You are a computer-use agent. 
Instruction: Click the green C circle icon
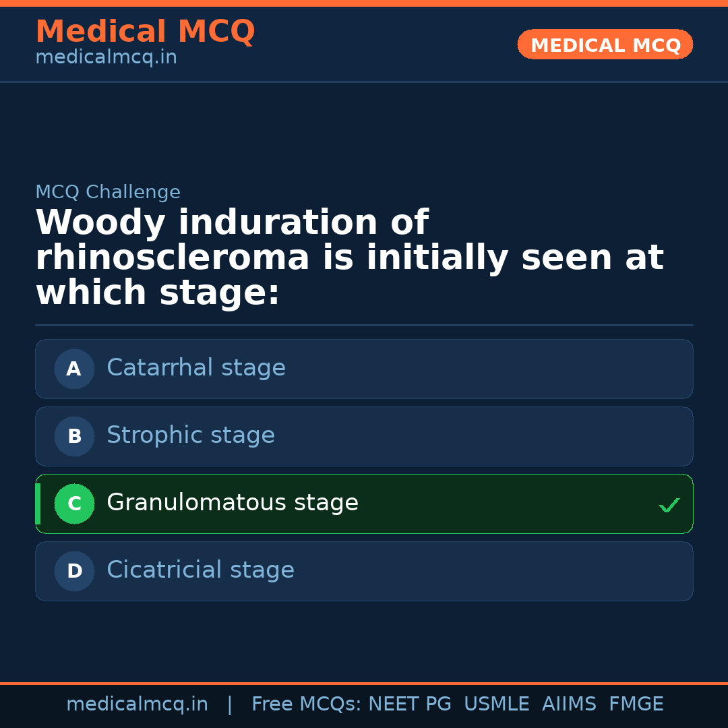(74, 504)
